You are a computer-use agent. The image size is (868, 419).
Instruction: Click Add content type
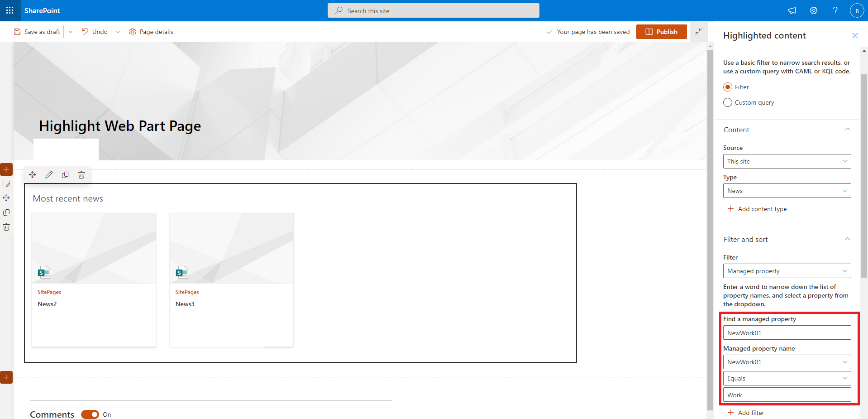coord(757,209)
